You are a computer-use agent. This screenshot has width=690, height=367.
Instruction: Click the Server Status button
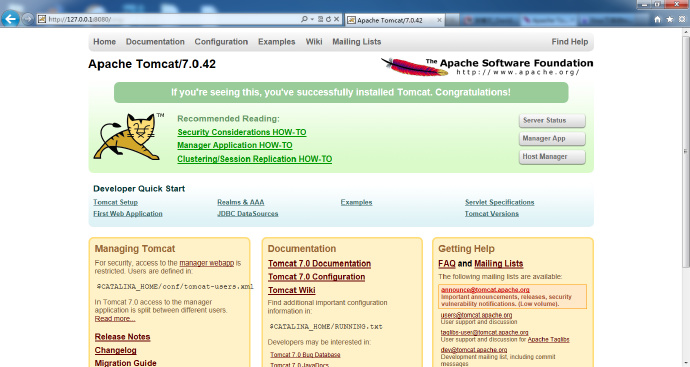552,121
